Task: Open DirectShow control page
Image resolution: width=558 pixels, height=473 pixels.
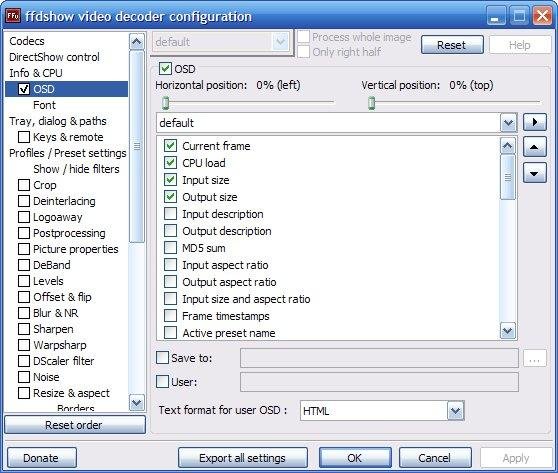Action: (54, 57)
